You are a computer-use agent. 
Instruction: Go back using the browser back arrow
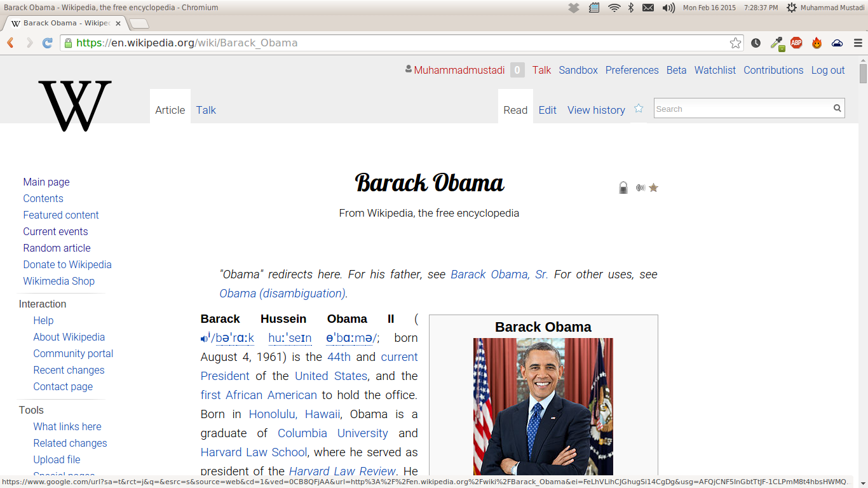pyautogui.click(x=10, y=43)
